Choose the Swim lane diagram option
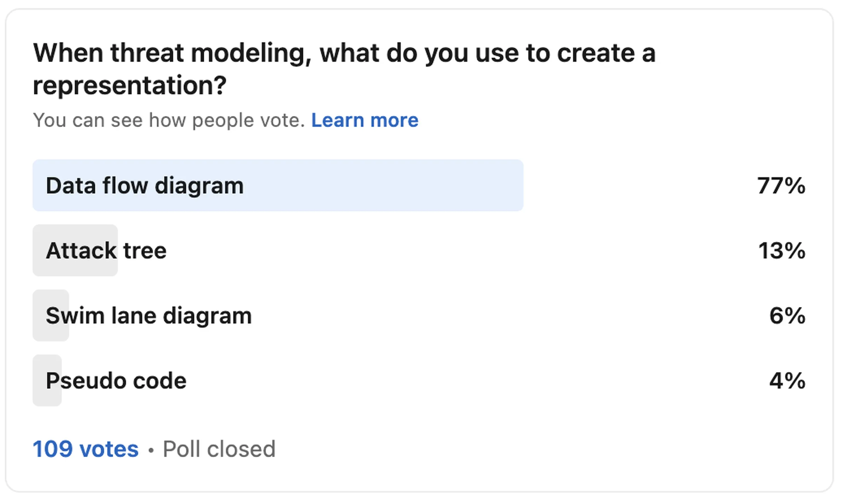Screen dimensions: 847x504 point(149,316)
